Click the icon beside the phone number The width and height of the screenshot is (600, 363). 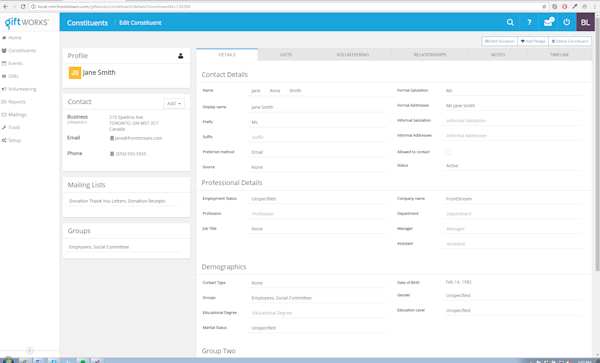[x=112, y=154]
